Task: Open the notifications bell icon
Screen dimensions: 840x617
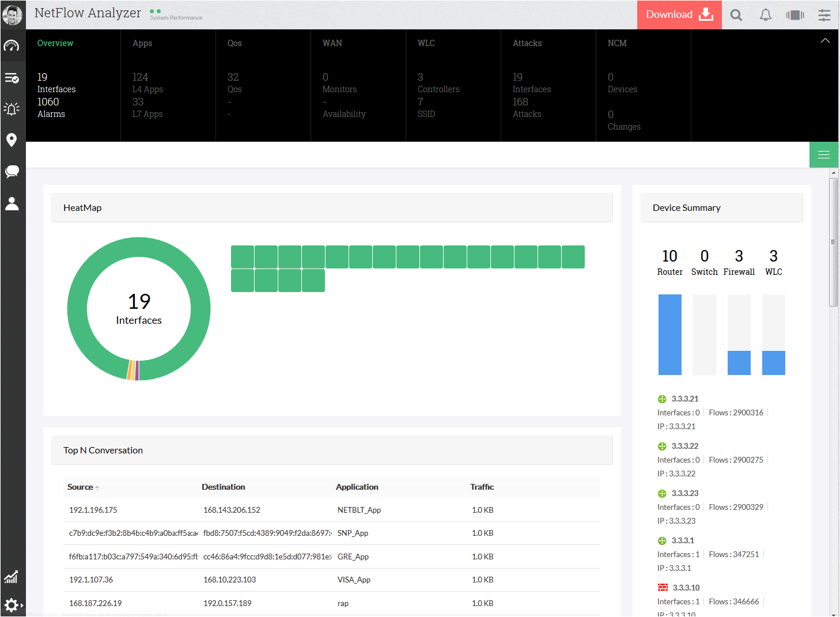Action: pos(765,15)
